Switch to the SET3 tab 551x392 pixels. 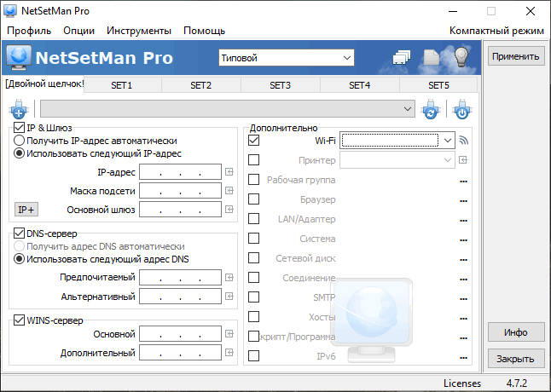[x=280, y=85]
